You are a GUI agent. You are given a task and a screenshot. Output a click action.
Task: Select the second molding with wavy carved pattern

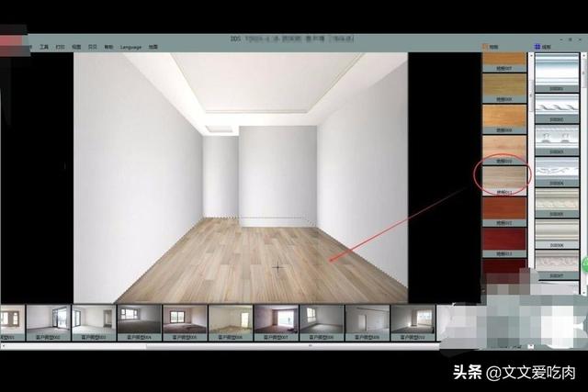(556, 106)
